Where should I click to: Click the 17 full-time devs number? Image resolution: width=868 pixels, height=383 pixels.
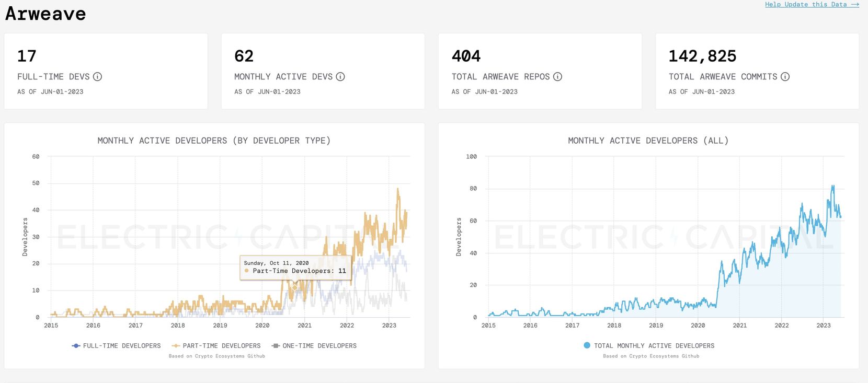(x=27, y=56)
